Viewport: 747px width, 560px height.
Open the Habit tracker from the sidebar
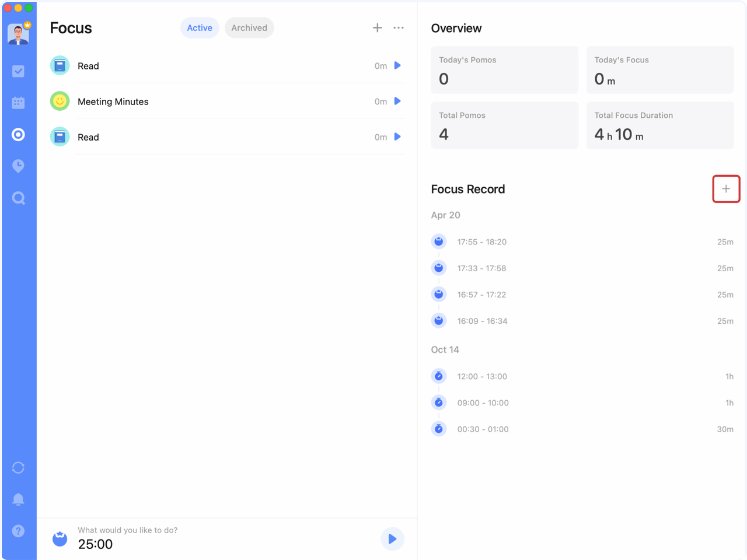click(x=18, y=166)
